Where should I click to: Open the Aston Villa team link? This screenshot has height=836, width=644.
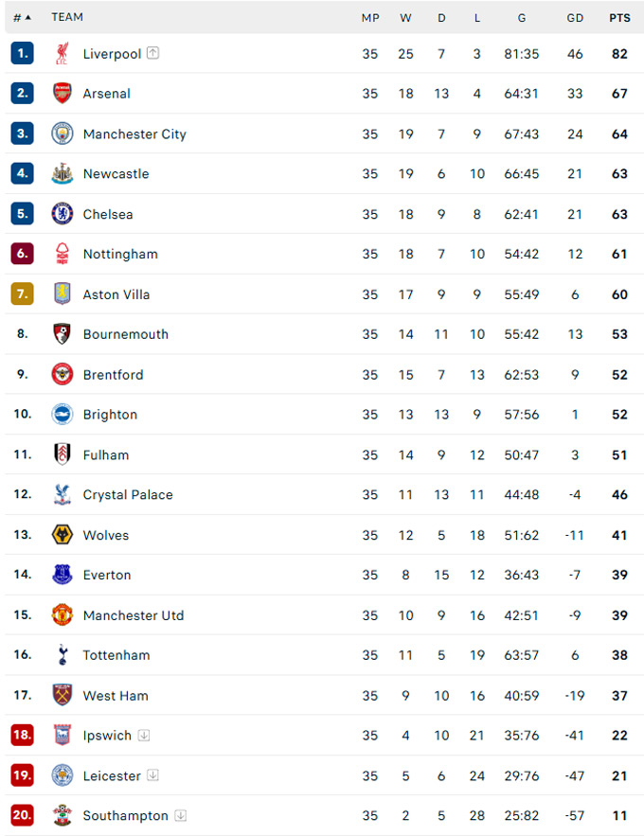coord(116,294)
